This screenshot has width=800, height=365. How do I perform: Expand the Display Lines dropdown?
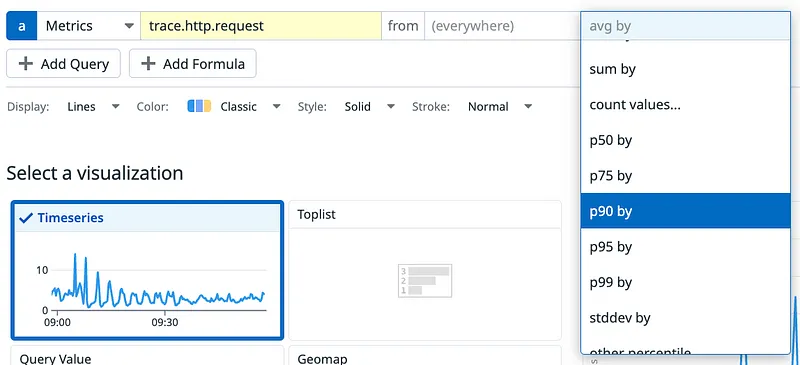93,107
